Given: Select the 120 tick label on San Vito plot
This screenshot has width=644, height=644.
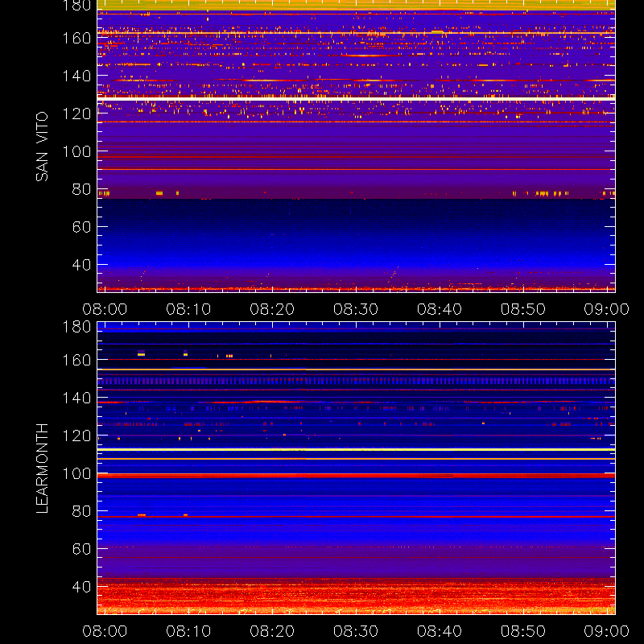Looking at the screenshot, I should point(76,114).
